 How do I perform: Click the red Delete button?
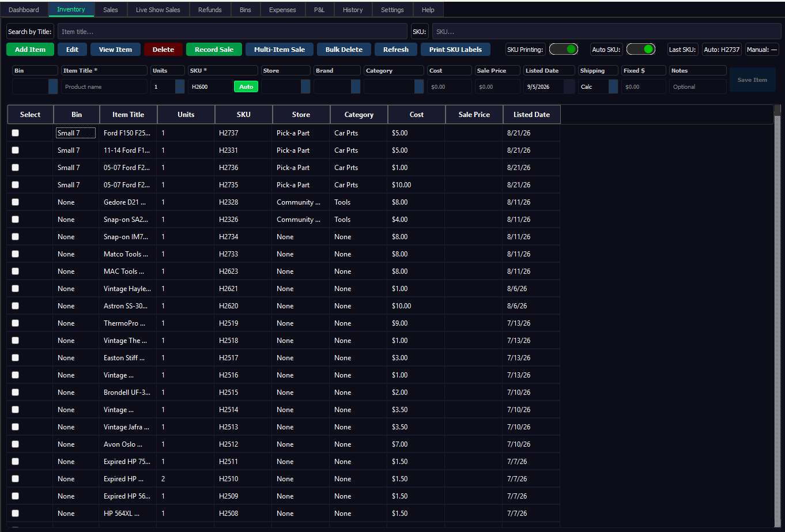click(163, 50)
